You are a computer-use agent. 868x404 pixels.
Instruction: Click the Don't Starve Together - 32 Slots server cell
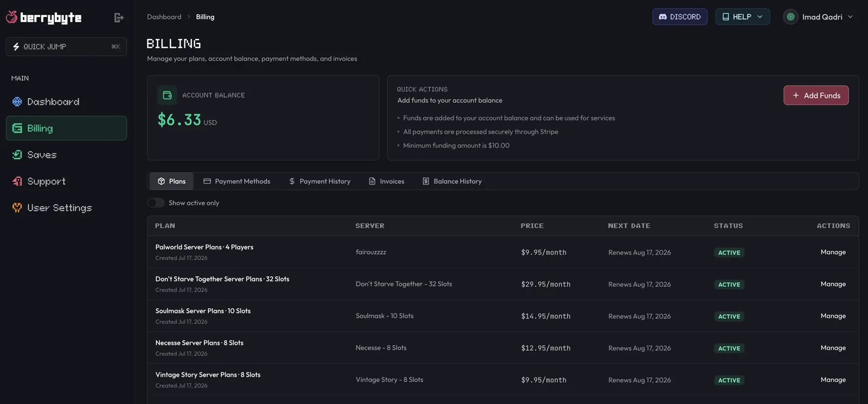pyautogui.click(x=404, y=284)
